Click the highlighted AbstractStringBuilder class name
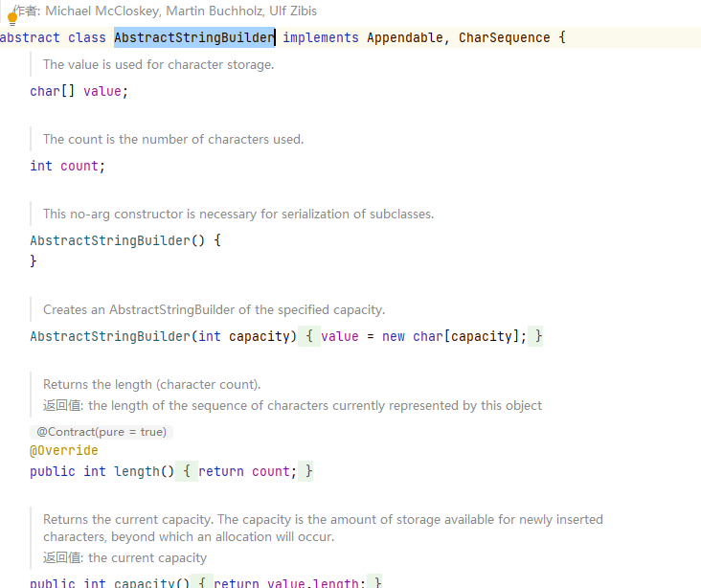The height and width of the screenshot is (588, 701). pos(194,37)
